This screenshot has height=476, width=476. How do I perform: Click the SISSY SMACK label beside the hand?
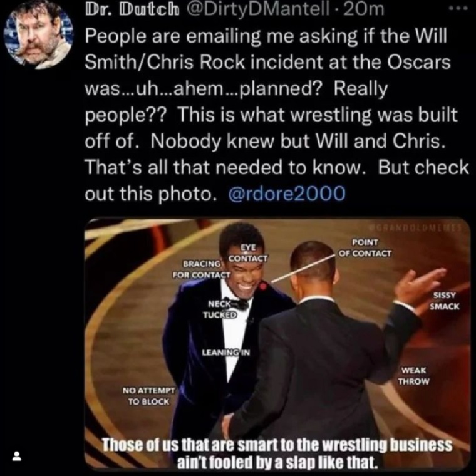pos(445,301)
